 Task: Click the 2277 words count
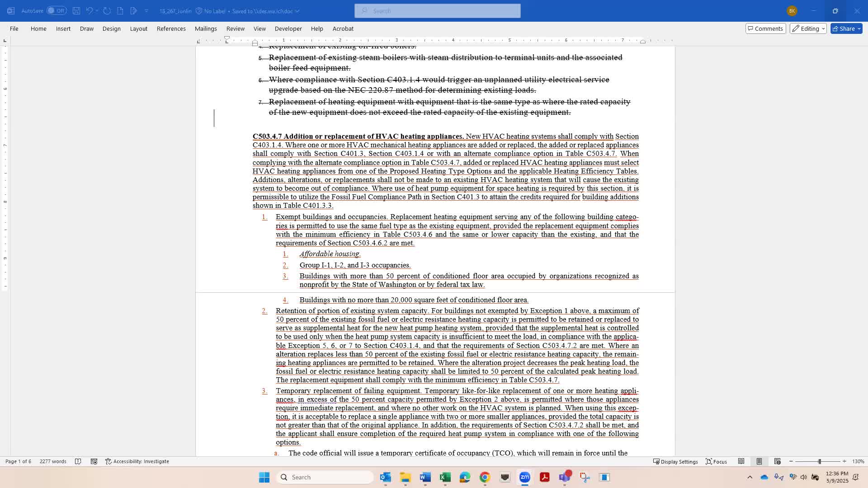(53, 461)
